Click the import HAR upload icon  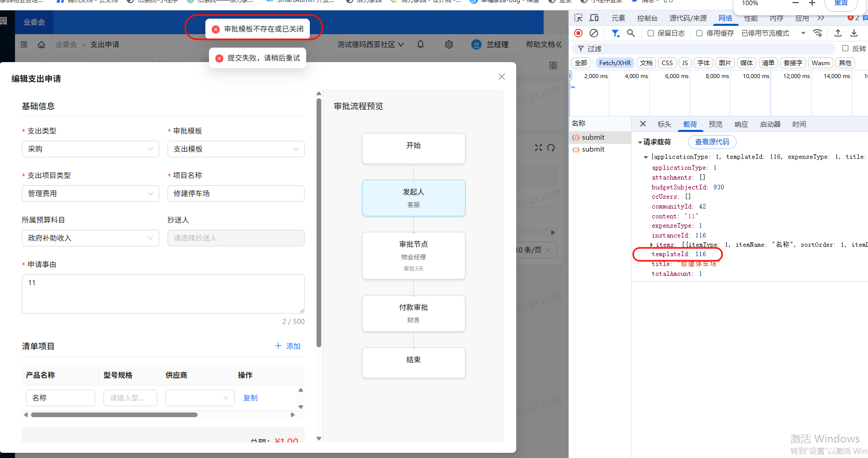coord(838,33)
